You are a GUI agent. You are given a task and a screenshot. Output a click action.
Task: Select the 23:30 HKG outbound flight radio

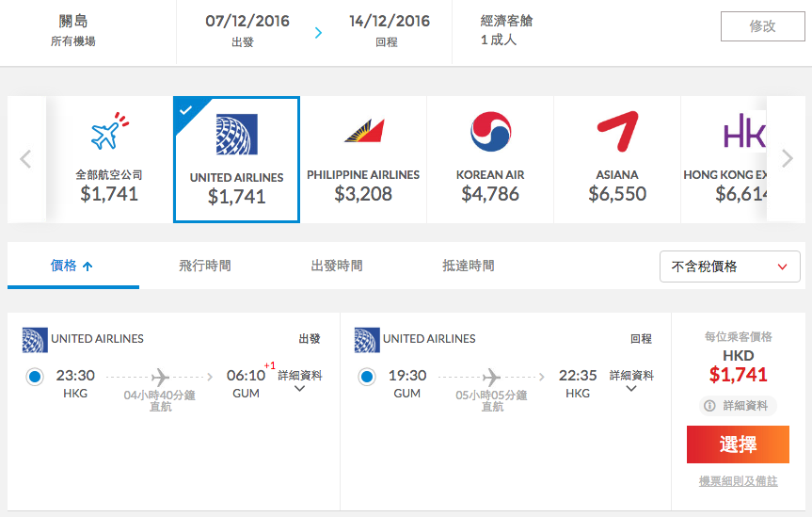tap(35, 377)
